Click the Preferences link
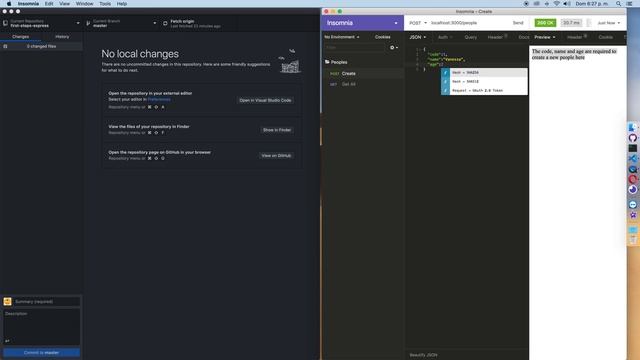640x360 pixels. click(x=159, y=99)
